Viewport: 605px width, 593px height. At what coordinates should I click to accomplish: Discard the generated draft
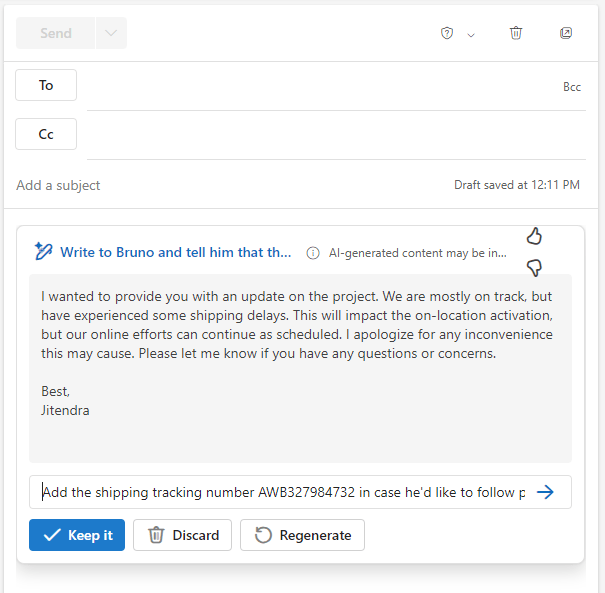click(183, 535)
